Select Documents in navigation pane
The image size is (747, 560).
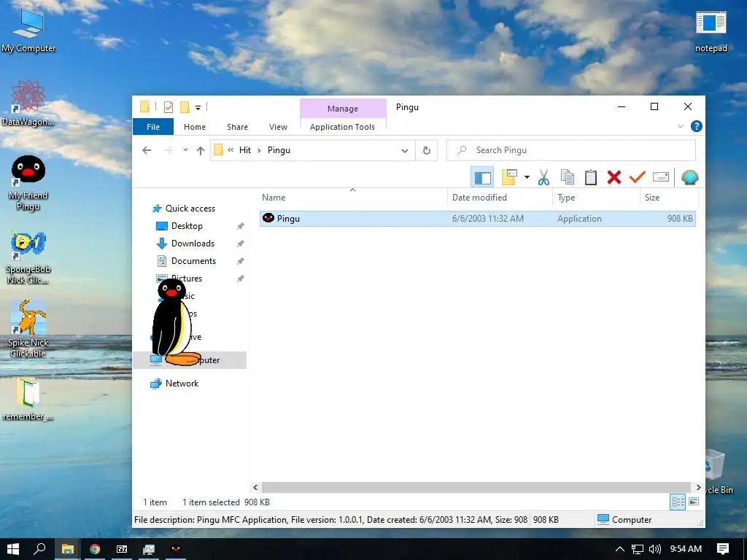193,261
